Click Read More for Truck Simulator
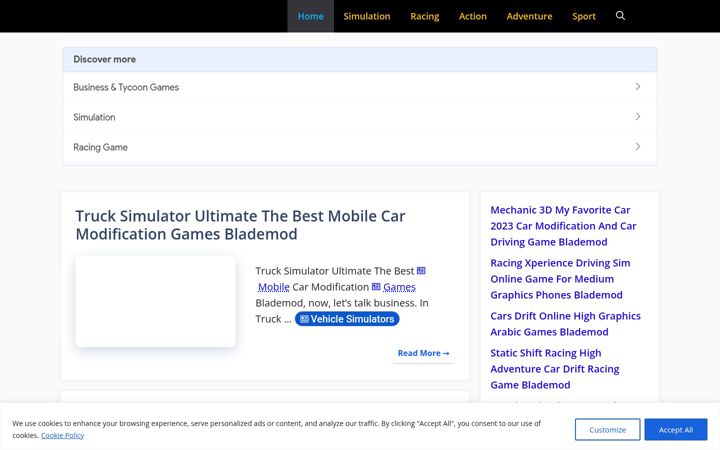The image size is (720, 450). coord(423,353)
